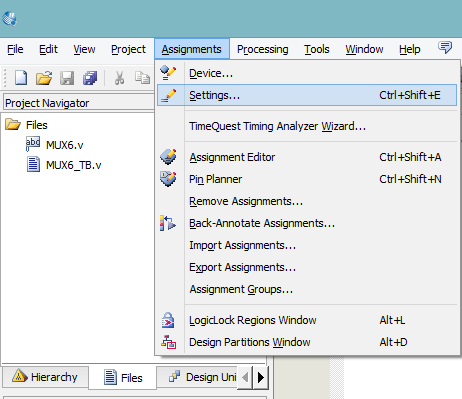Select Assignment Groups... entry
The width and height of the screenshot is (462, 399).
coord(307,289)
